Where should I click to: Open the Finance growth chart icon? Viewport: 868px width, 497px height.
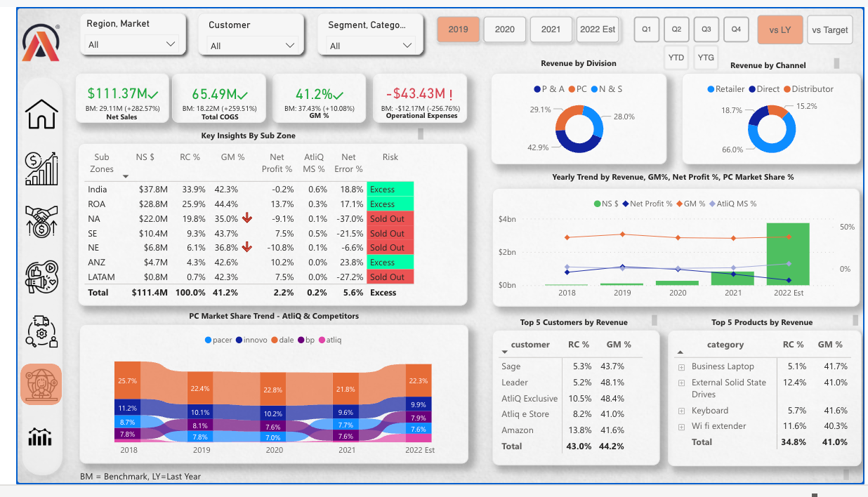pyautogui.click(x=41, y=168)
